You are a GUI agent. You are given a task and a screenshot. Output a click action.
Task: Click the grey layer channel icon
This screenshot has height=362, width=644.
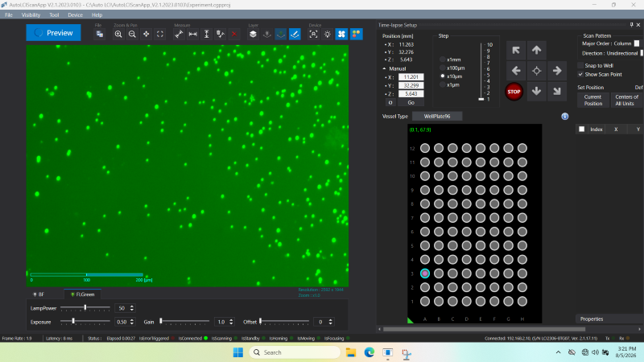[x=267, y=34]
